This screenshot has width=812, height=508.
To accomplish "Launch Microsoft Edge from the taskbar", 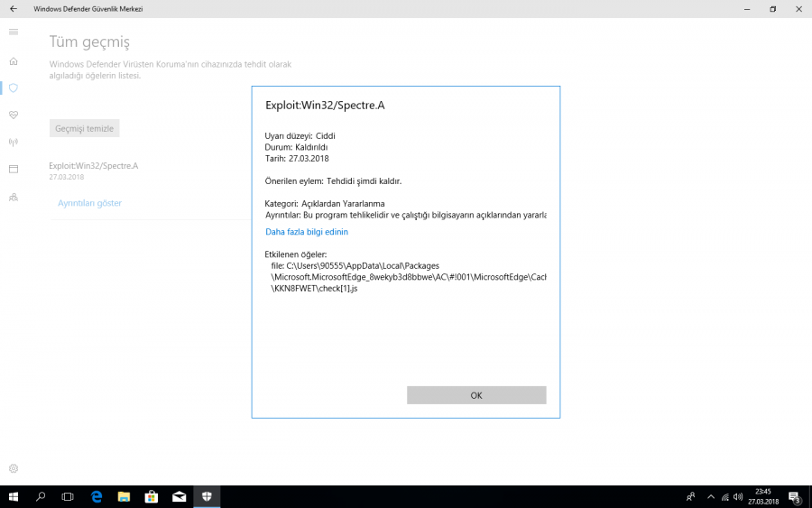I will click(x=97, y=497).
